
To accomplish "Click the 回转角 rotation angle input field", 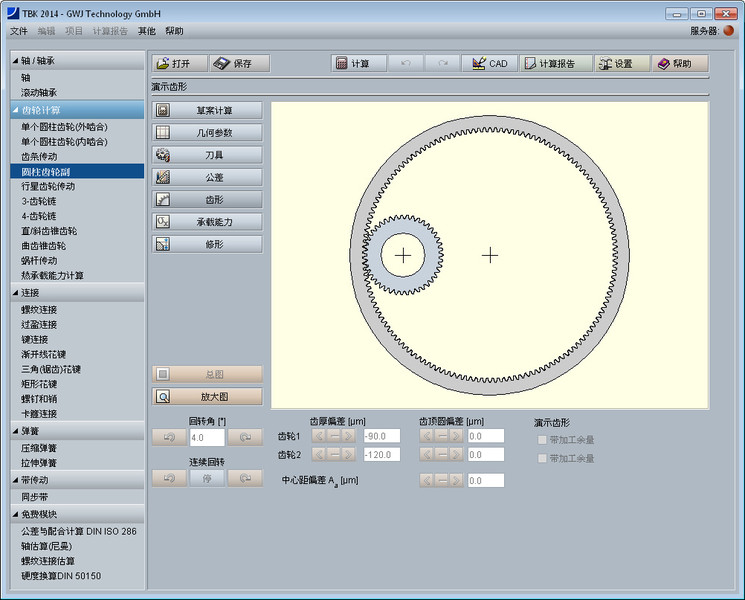I will pyautogui.click(x=207, y=438).
